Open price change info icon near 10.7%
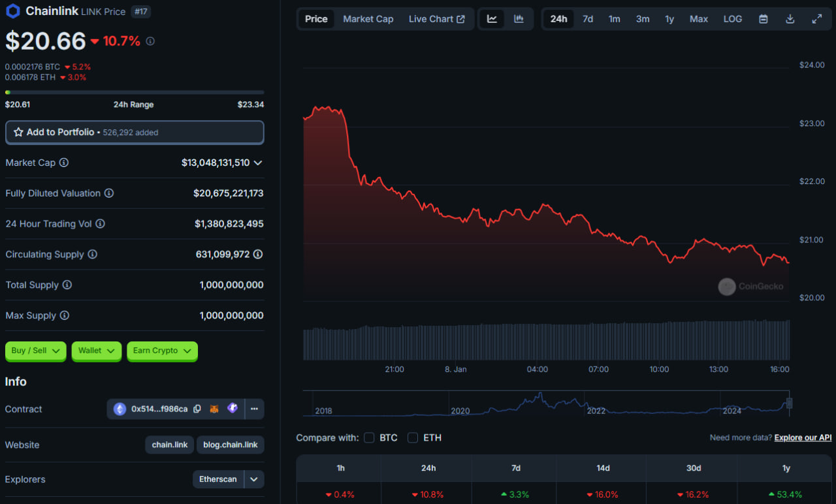This screenshot has width=836, height=504. [x=150, y=41]
